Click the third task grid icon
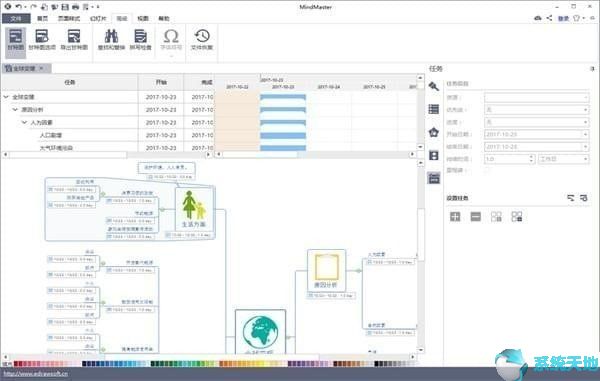Viewport: 600px width, 381px height. tap(496, 217)
